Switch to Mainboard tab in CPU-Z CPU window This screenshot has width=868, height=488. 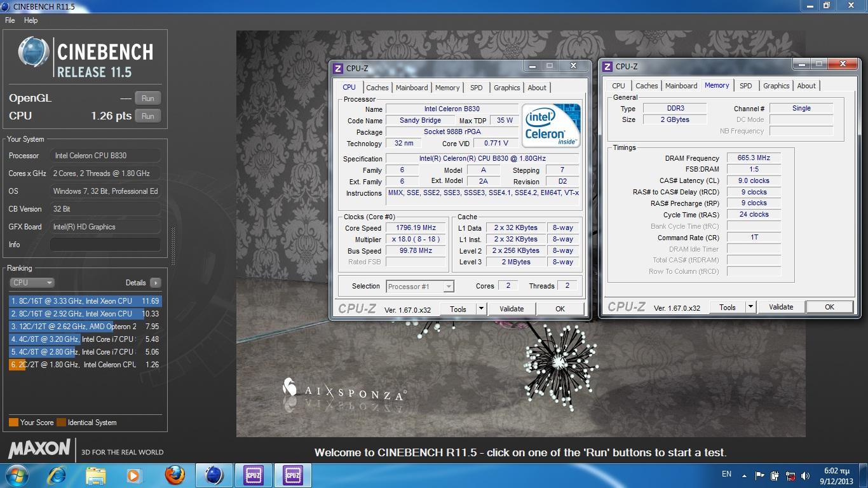[412, 88]
